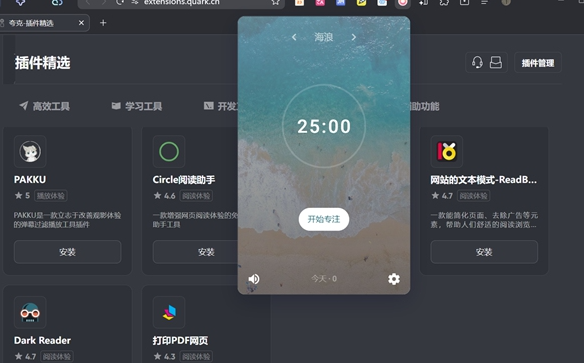Open the PAKKU plugin title
This screenshot has width=584, height=363.
(x=30, y=180)
